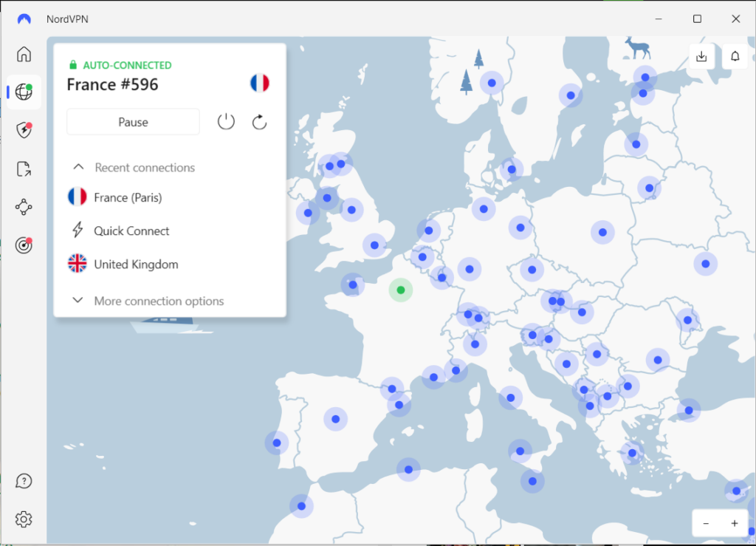
Task: Reconnect using the refresh arrow icon
Action: coord(259,122)
